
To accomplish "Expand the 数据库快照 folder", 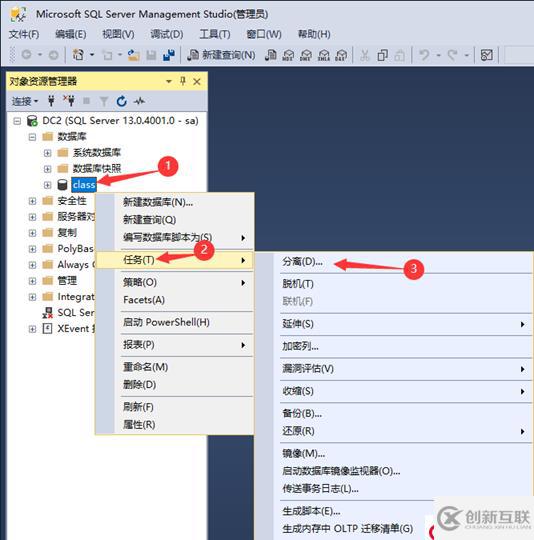I will click(x=48, y=169).
